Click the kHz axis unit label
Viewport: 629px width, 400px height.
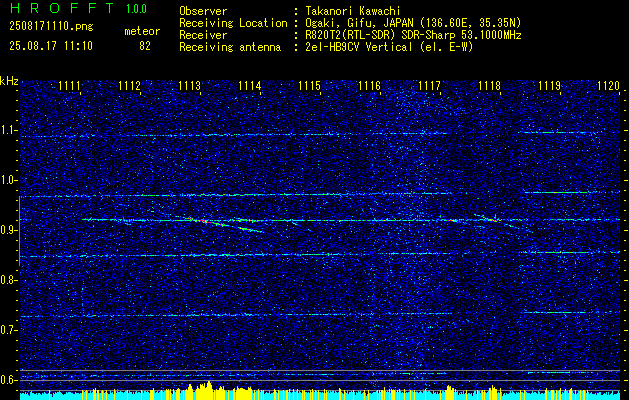click(x=9, y=81)
